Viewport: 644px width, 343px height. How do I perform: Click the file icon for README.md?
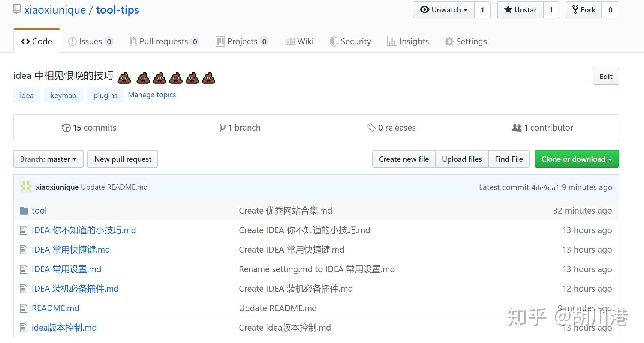coord(24,308)
